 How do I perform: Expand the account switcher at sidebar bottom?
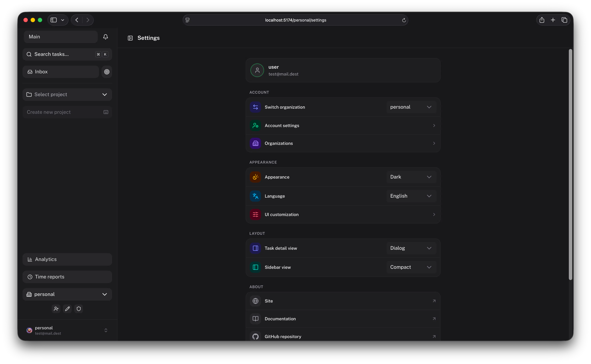pyautogui.click(x=67, y=330)
